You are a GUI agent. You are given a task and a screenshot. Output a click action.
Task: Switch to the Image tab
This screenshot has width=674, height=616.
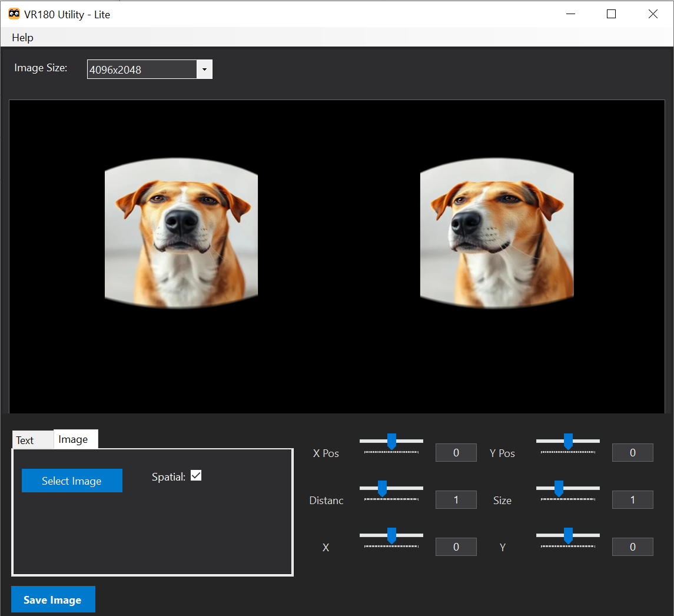coord(76,439)
